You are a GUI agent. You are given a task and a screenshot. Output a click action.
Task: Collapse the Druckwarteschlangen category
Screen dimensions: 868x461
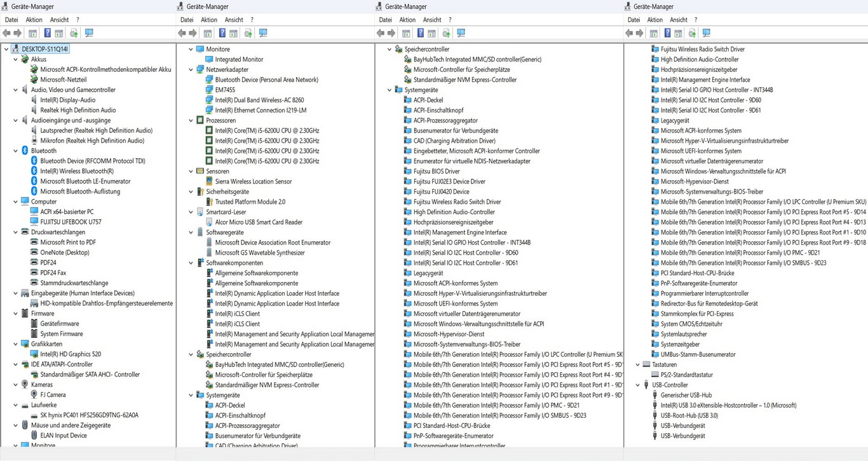[x=16, y=232]
